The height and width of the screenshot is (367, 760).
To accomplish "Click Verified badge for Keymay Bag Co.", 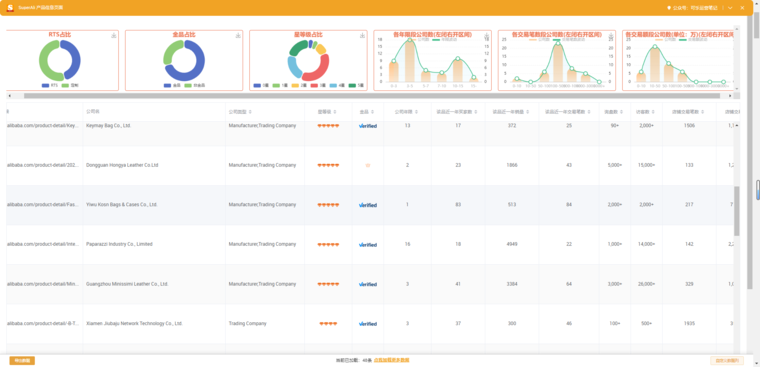I will click(368, 126).
